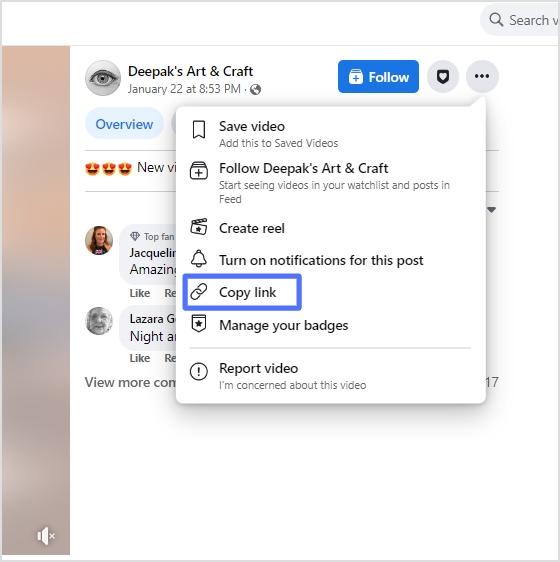The width and height of the screenshot is (560, 562).
Task: Click the globe public privacy icon
Action: 255,89
